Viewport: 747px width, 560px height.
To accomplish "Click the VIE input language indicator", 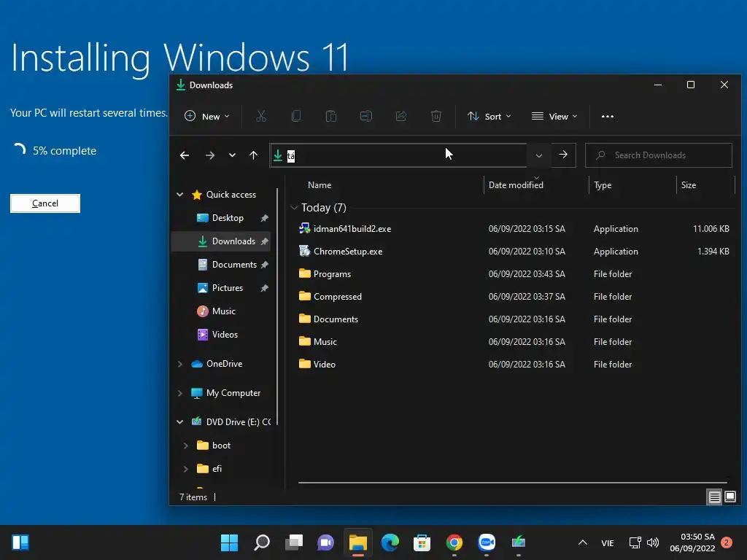I will [608, 542].
